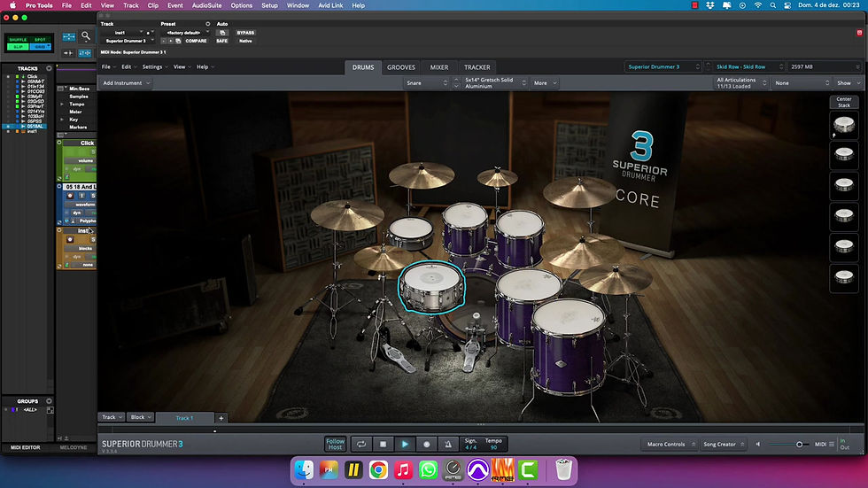This screenshot has width=868, height=488.
Task: Select the Track 1 tab
Action: [x=184, y=418]
